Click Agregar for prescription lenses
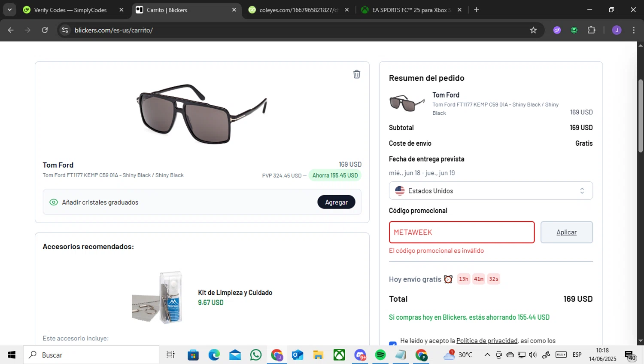Screen dimensions: 644x364 tap(336, 202)
